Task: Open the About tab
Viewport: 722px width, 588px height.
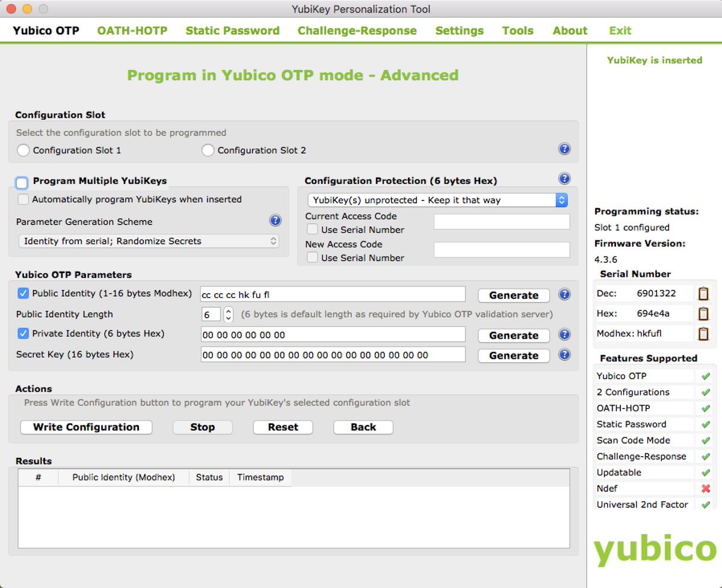Action: tap(570, 31)
